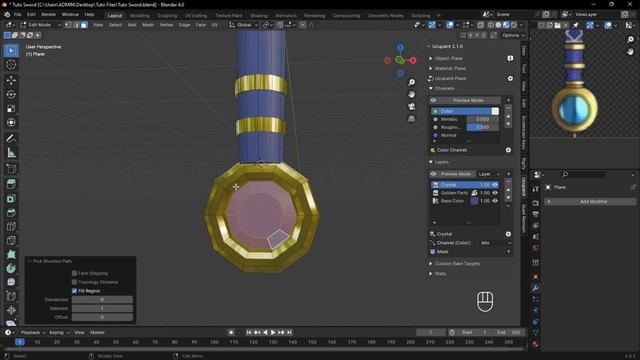
Task: Enable Face Stepping checkbox
Action: (x=74, y=273)
